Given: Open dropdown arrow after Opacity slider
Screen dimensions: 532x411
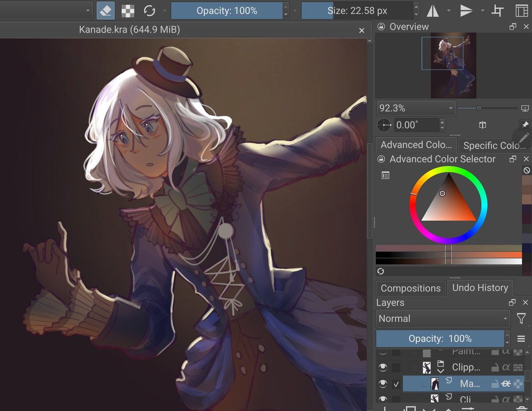Looking at the screenshot, I should 295,10.
